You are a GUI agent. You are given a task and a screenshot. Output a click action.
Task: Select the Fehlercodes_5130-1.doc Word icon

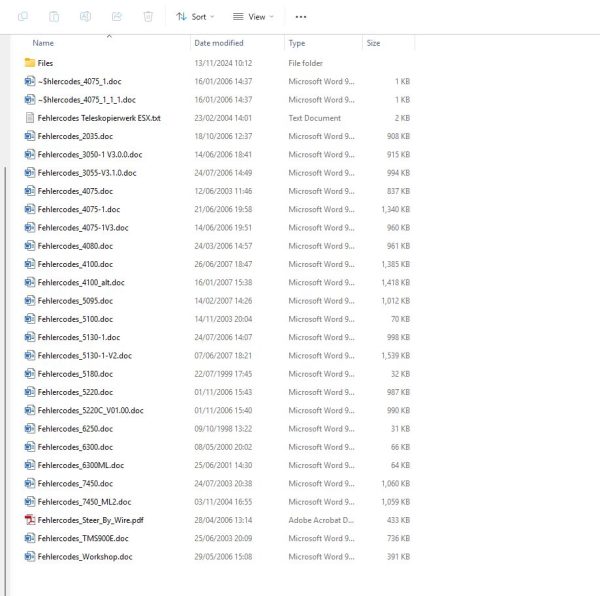point(29,337)
